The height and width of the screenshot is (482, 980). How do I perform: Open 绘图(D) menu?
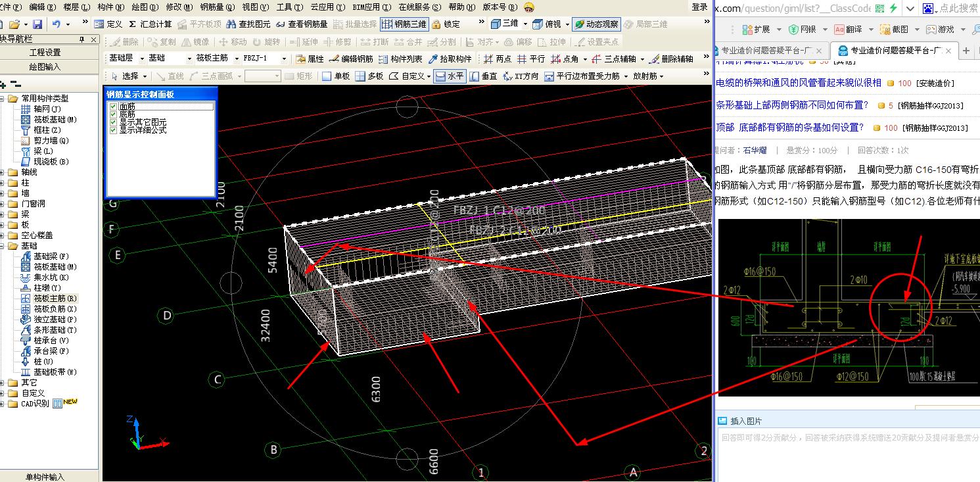145,7
